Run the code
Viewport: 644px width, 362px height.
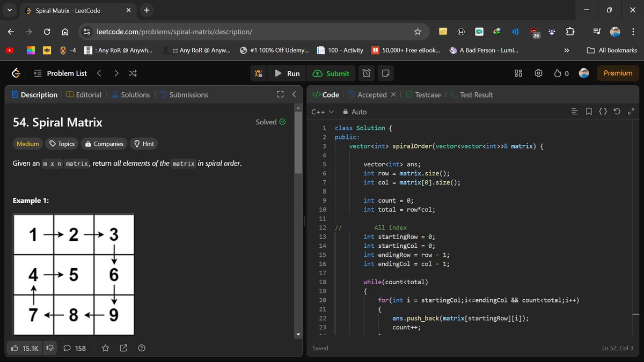287,73
